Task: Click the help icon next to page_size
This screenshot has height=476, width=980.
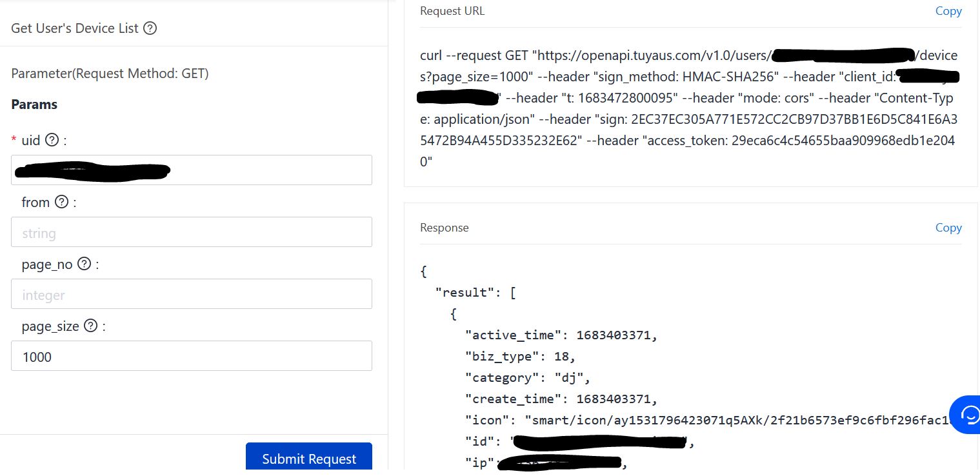Action: [90, 326]
